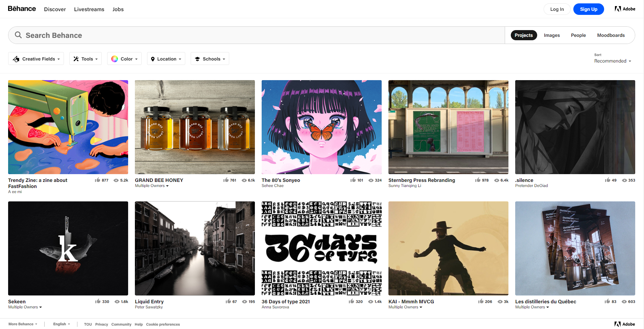Screen dimensions: 644x329
Task: Expand the Sort Recommended dropdown
Action: 612,61
